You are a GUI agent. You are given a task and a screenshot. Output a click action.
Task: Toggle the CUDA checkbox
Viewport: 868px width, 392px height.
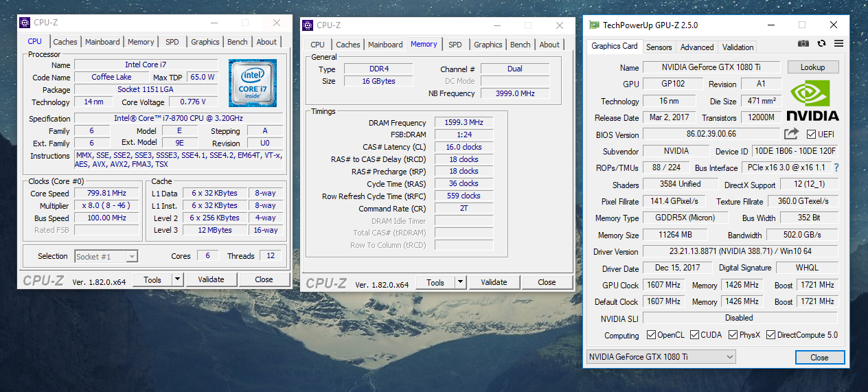click(695, 335)
